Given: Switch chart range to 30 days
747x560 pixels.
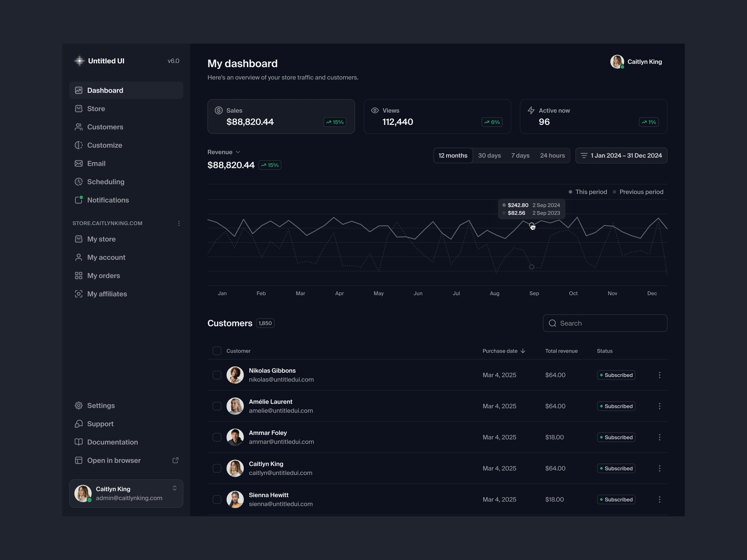Looking at the screenshot, I should (489, 155).
